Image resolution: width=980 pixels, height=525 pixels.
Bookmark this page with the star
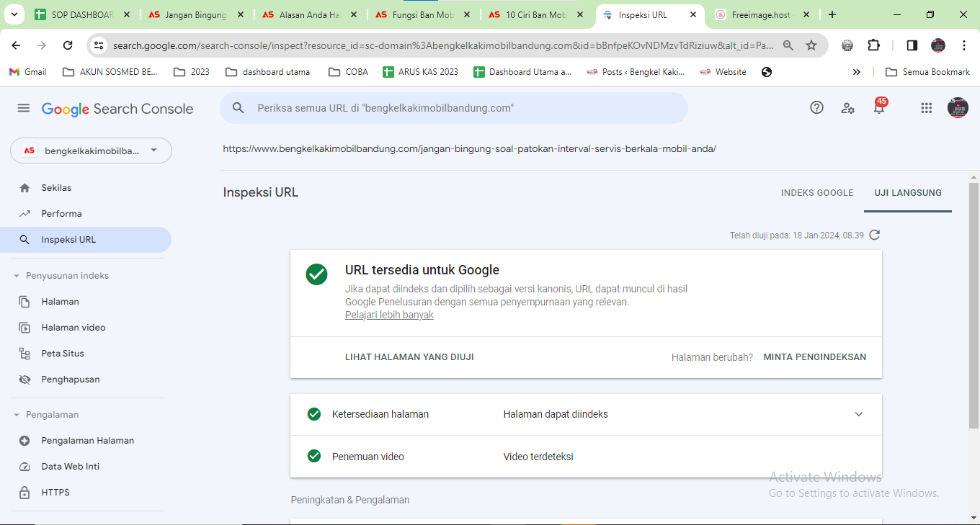(x=811, y=45)
